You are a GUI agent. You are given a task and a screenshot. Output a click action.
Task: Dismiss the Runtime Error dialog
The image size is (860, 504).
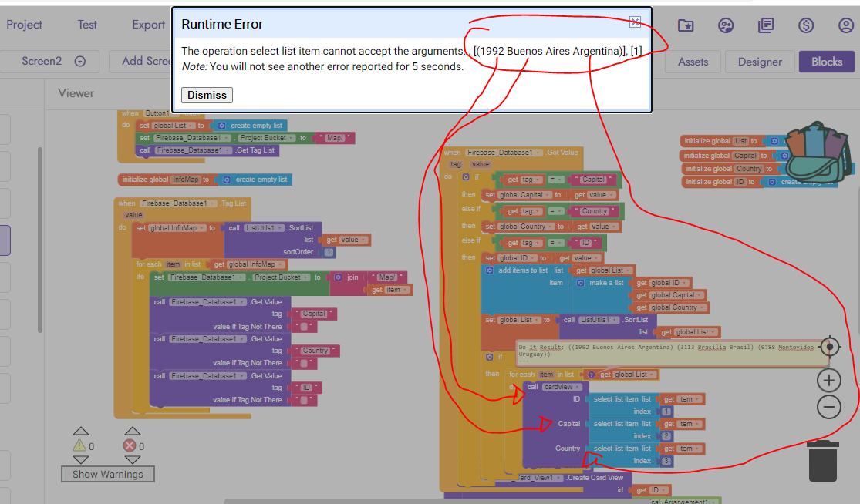pos(207,95)
